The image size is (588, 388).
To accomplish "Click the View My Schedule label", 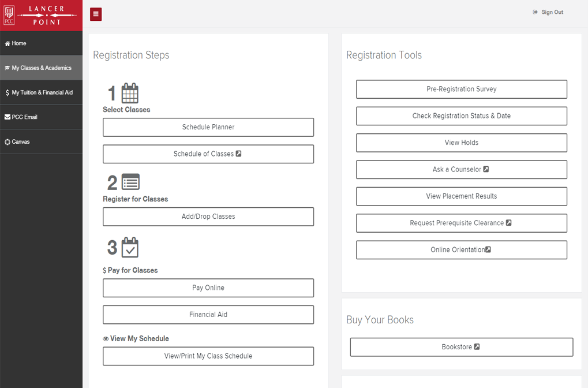I will point(140,338).
